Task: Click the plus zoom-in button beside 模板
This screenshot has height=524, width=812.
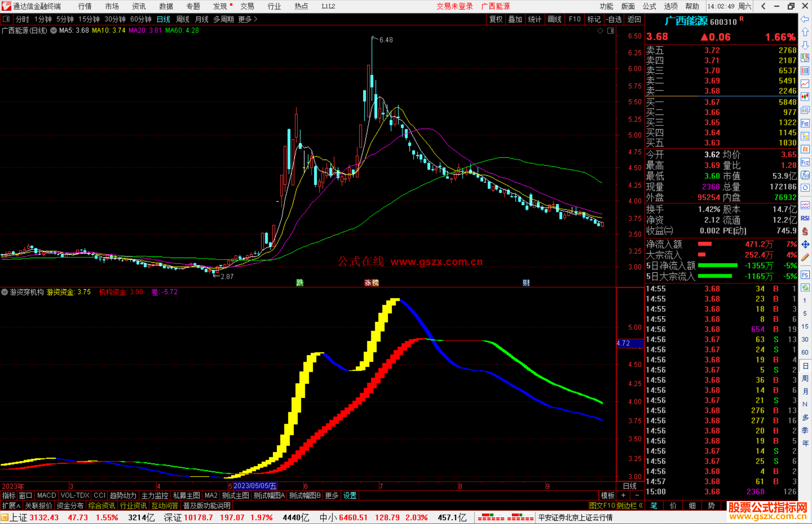Action: point(623,495)
